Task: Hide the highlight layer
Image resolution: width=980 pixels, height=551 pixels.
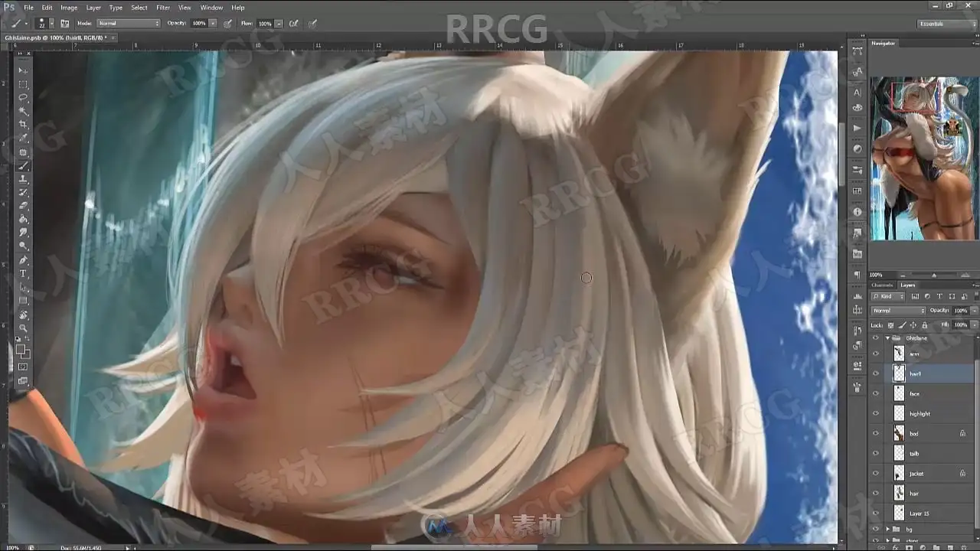Action: (x=875, y=413)
